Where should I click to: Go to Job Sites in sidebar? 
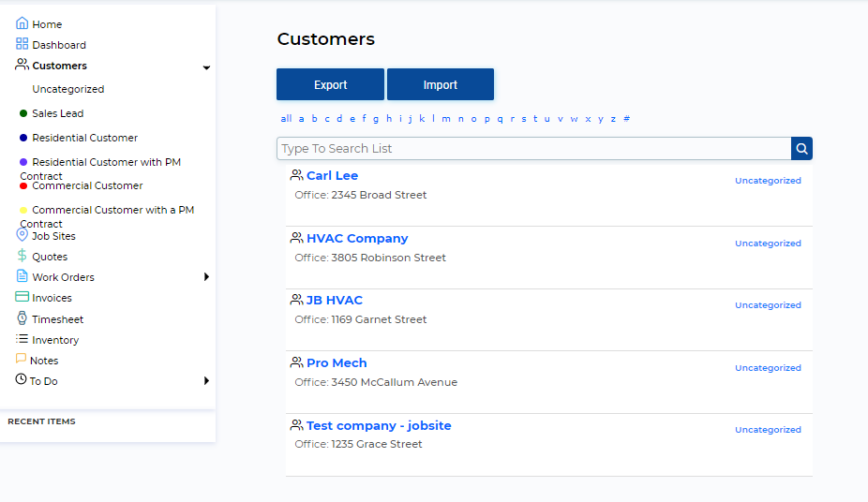[x=53, y=236]
